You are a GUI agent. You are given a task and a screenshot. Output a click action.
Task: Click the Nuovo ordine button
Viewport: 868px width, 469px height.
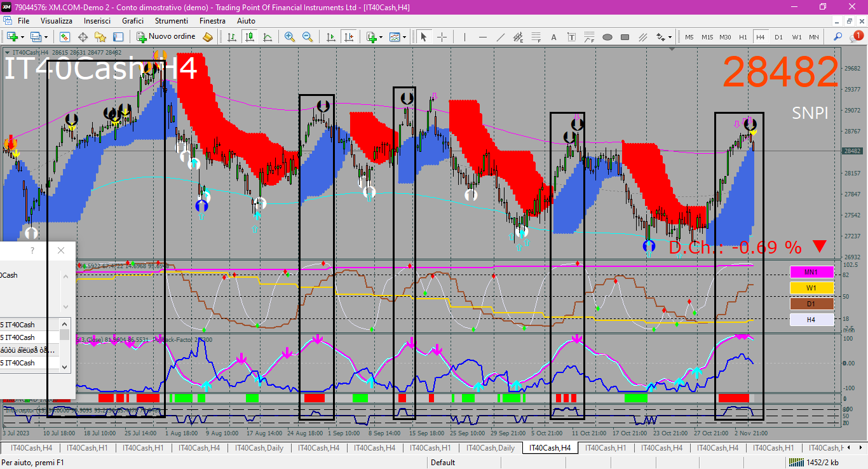166,37
